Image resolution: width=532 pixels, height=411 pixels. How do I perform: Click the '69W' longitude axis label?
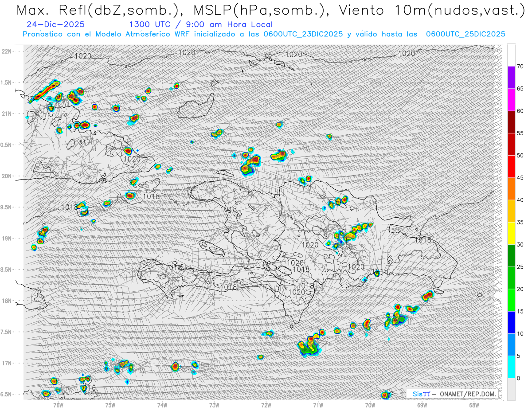pyautogui.click(x=422, y=405)
